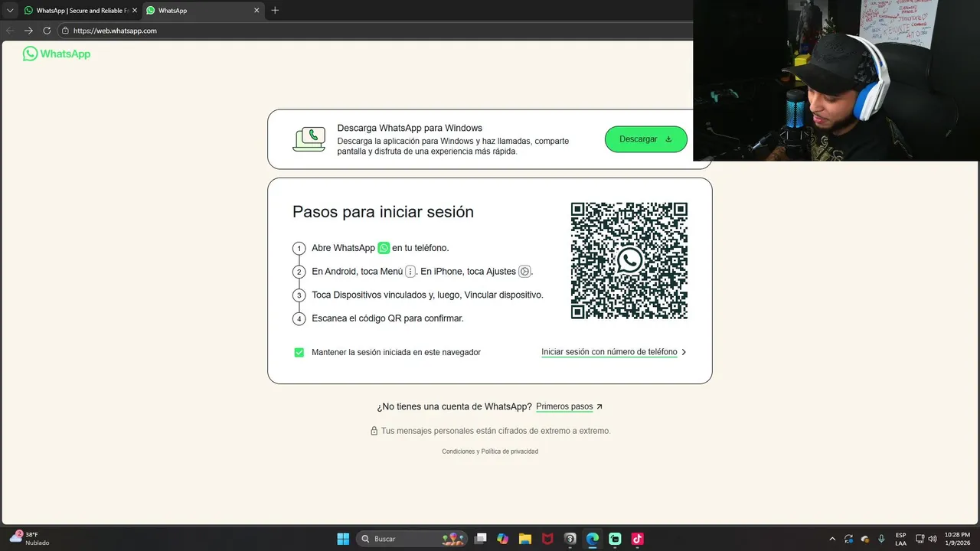The width and height of the screenshot is (980, 551).
Task: Open the gray dollar coin app on taskbar
Action: tap(570, 539)
